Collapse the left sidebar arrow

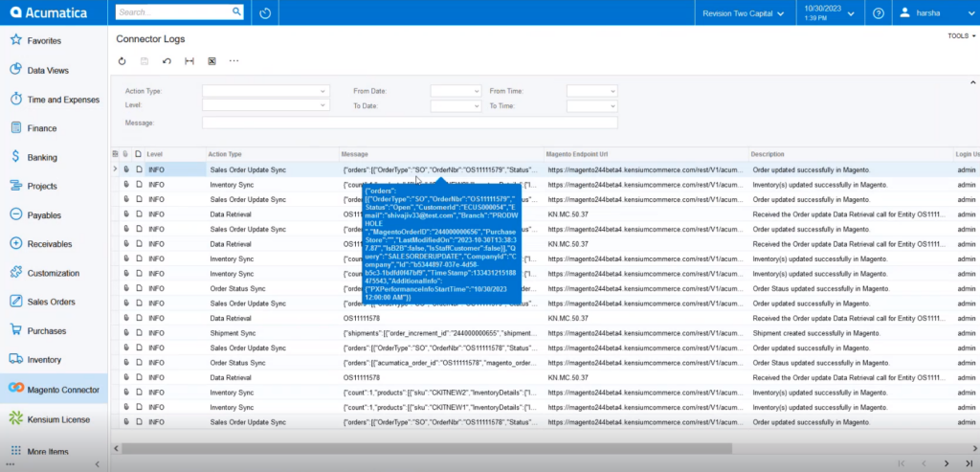[97, 464]
